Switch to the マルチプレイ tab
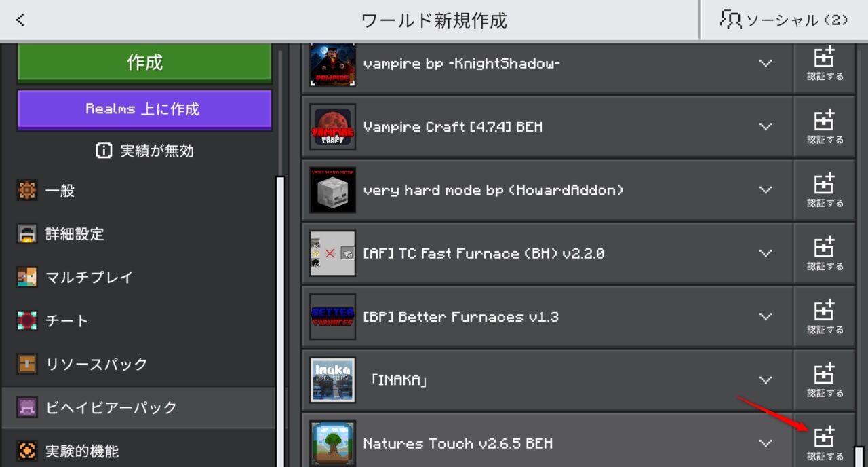The width and height of the screenshot is (868, 467). [x=138, y=278]
